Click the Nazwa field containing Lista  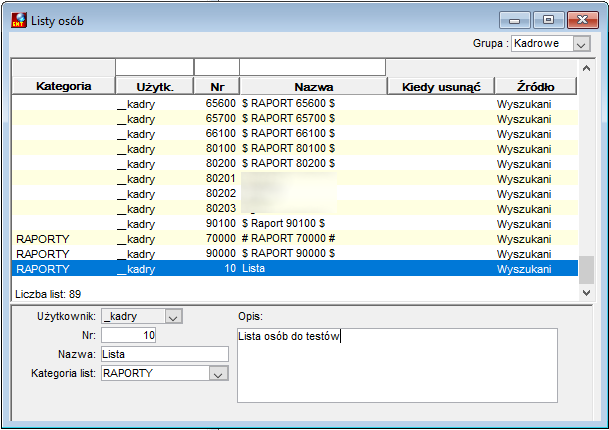point(165,354)
